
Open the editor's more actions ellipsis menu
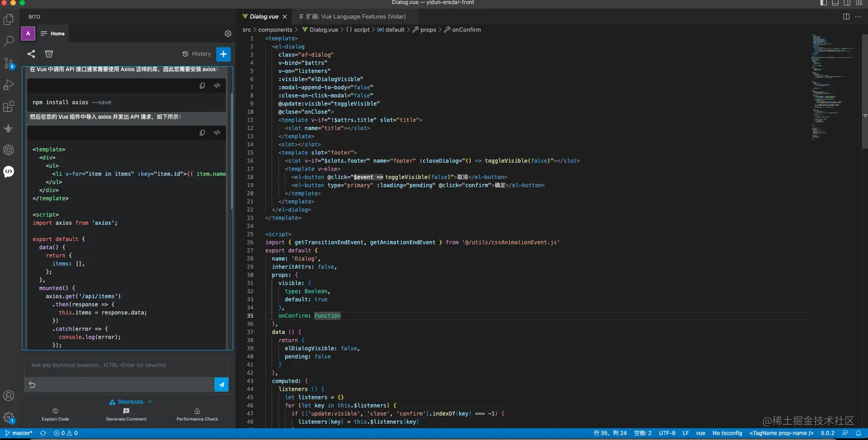point(859,17)
